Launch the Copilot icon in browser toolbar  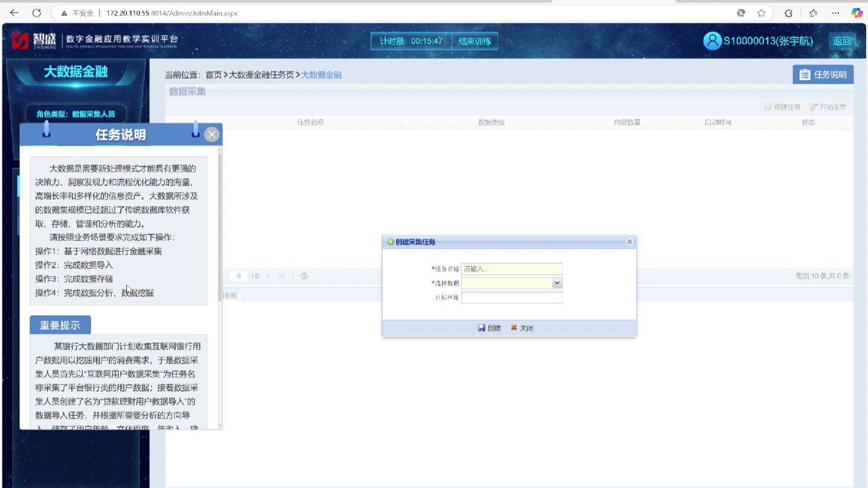pos(857,13)
